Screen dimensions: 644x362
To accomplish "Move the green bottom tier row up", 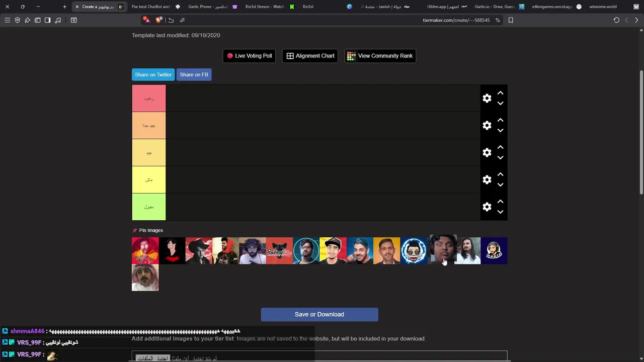I will click(500, 202).
